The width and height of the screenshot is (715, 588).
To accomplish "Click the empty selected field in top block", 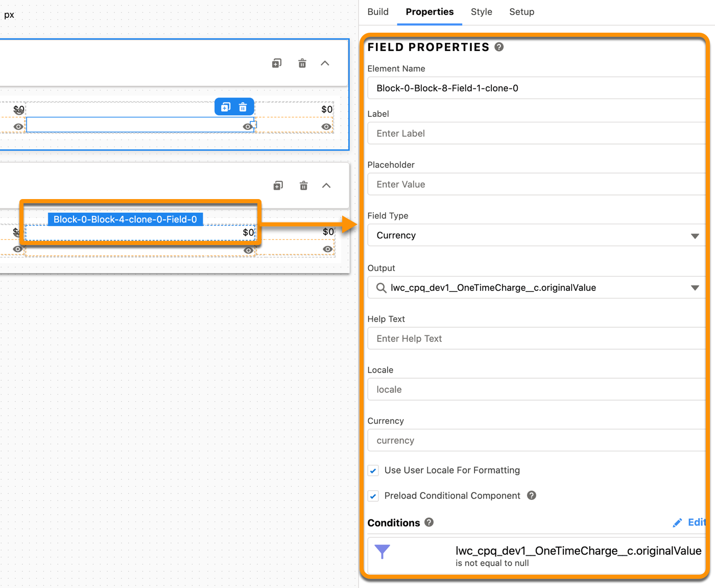I will pos(140,125).
